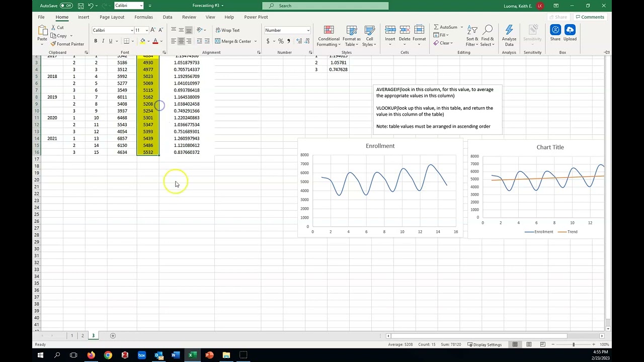
Task: Open the Clear dropdown
Action: tap(443, 43)
